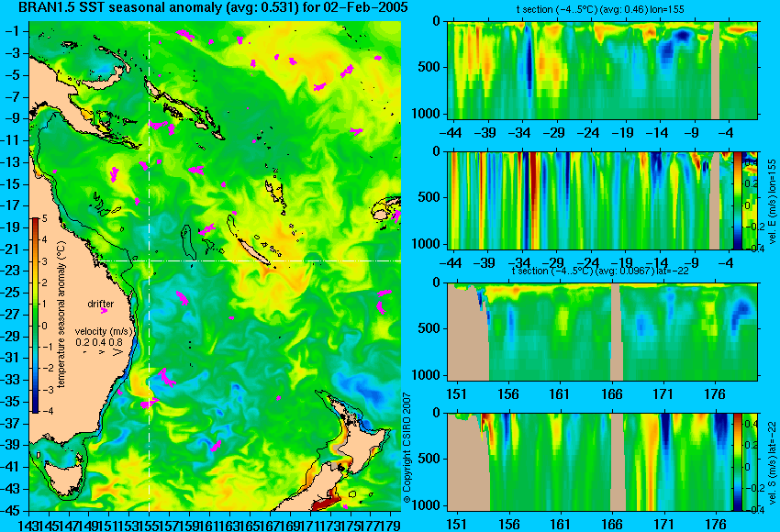Click the '166' label under the lat=-22 temperature section
Image resolution: width=780 pixels, height=532 pixels.
pos(612,394)
